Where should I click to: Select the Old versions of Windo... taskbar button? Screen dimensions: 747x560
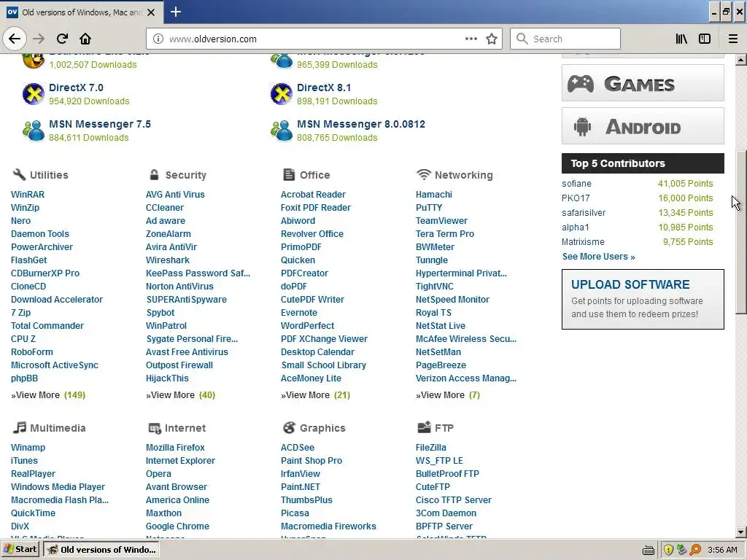coord(102,550)
